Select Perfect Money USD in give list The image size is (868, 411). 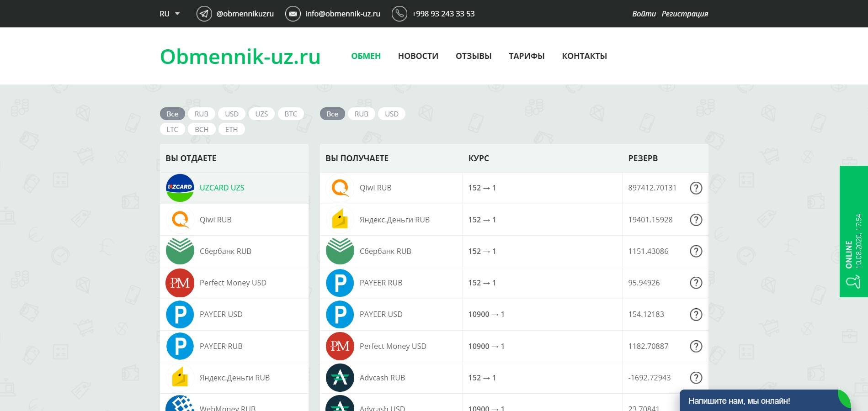tap(234, 283)
